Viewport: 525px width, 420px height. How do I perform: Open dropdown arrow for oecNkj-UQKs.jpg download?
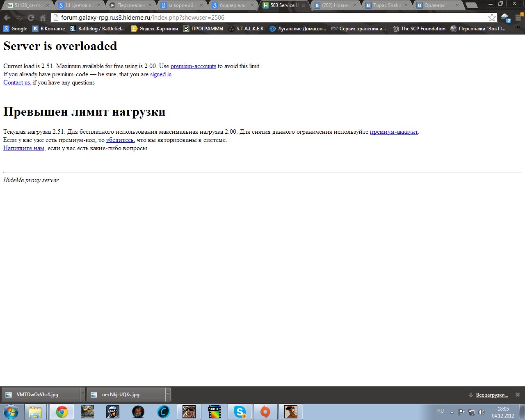(168, 395)
